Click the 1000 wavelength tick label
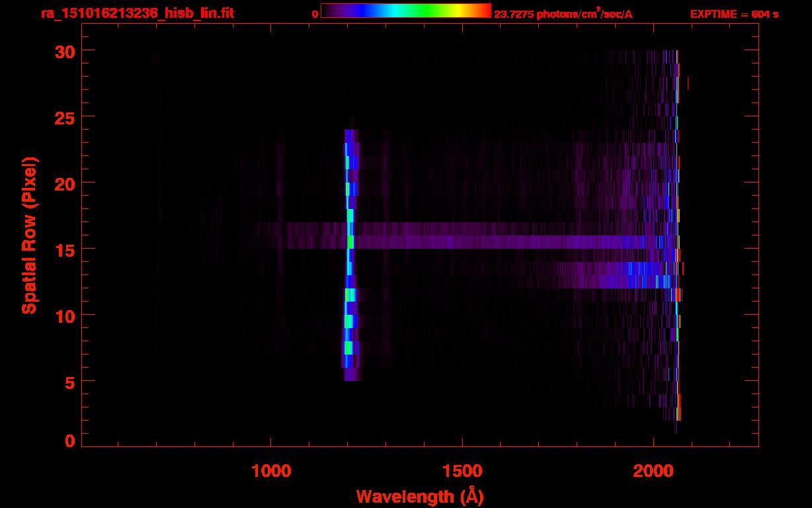The image size is (812, 508). tap(271, 471)
